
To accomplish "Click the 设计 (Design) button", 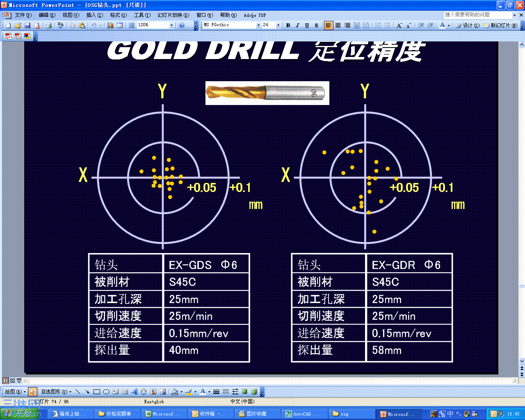I will coord(468,25).
